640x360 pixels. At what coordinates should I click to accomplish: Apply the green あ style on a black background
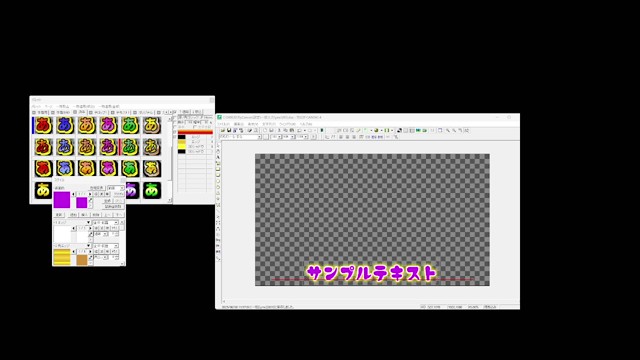tap(151, 190)
